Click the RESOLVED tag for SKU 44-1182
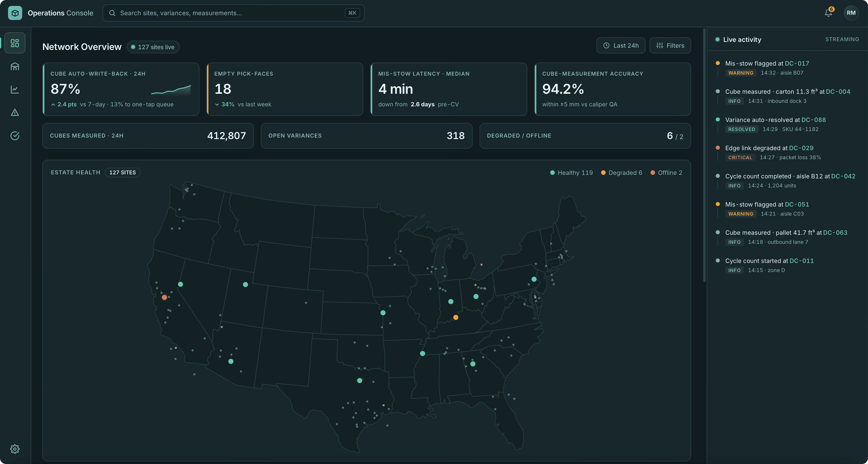 click(742, 129)
